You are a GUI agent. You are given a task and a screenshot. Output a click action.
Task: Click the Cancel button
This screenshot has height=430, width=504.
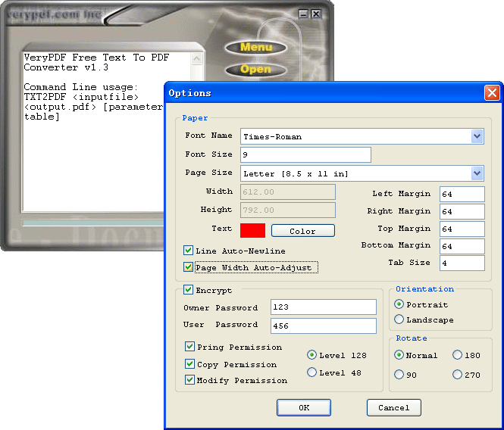[394, 407]
